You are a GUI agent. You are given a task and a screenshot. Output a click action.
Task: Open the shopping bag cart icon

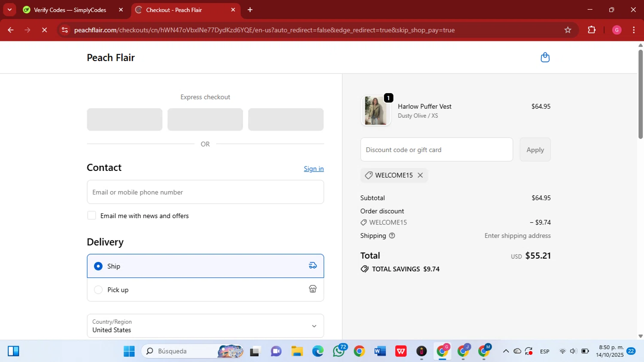pyautogui.click(x=545, y=58)
